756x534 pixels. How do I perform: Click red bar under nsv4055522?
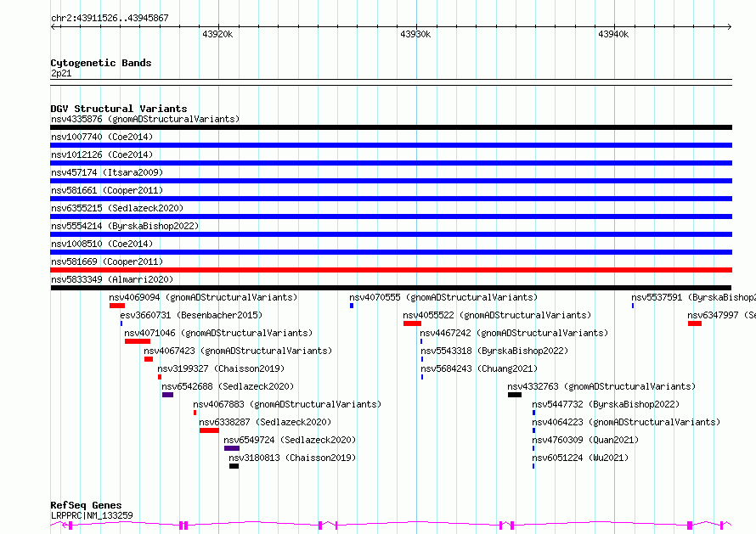tap(412, 323)
